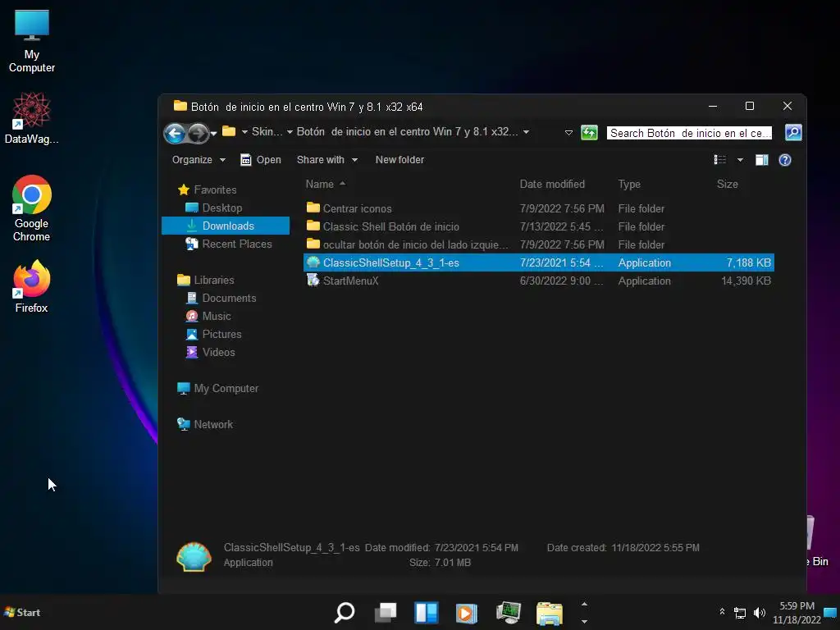The height and width of the screenshot is (630, 840).
Task: Select Classic Shell Botón de inicio folder
Action: point(539,226)
